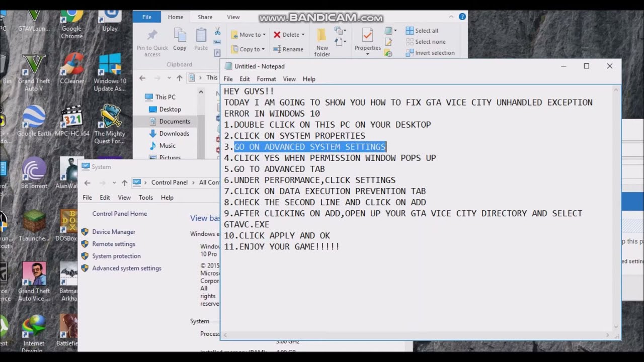
Task: Click the Paste icon in Explorer ribbon
Action: (201, 35)
